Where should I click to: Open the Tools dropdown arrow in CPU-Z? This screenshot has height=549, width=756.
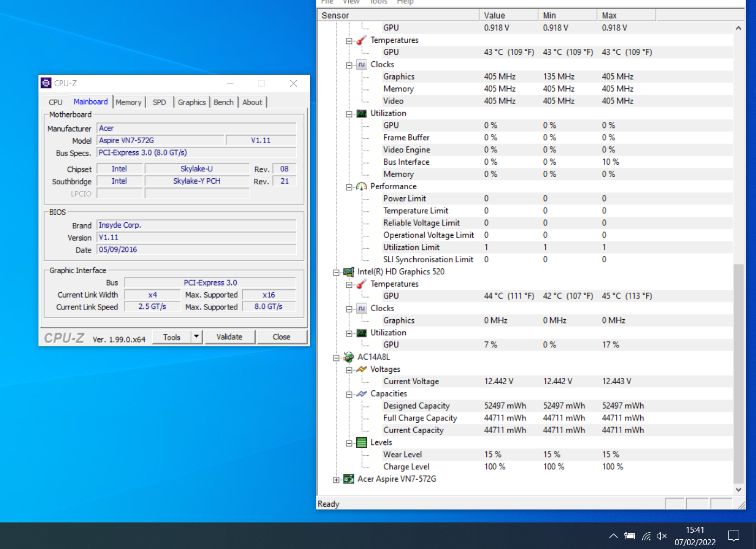point(197,337)
